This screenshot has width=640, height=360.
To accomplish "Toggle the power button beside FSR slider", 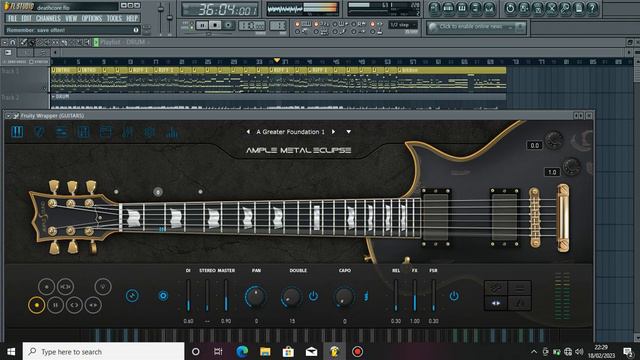I will 454,296.
